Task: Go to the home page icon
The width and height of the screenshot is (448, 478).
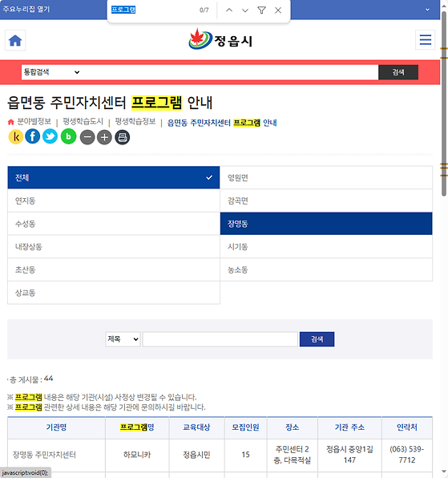Action: click(15, 40)
